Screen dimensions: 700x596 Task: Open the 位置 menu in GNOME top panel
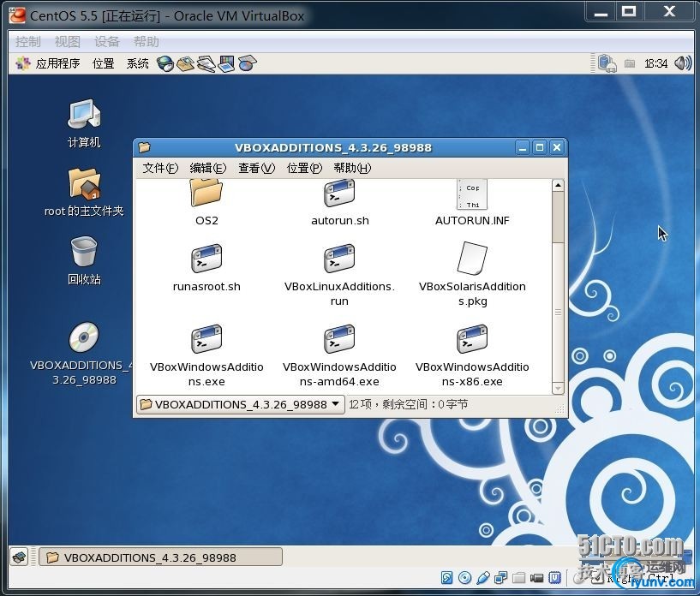pos(103,63)
